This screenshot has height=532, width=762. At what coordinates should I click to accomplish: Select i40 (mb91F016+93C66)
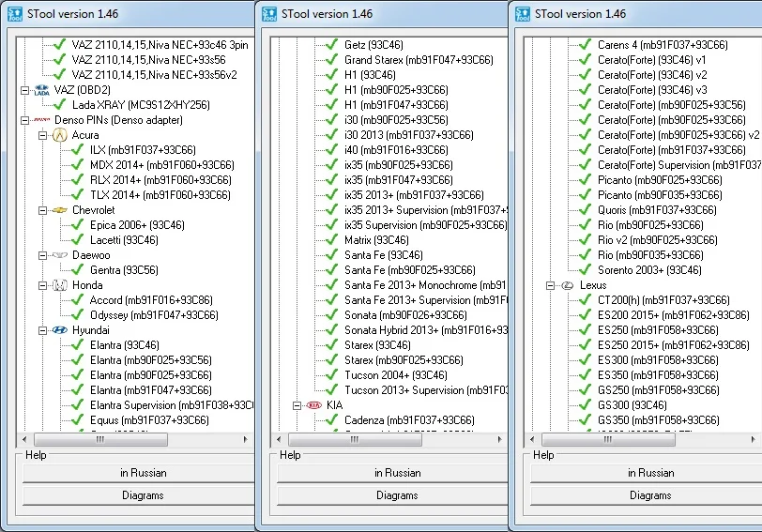(396, 149)
